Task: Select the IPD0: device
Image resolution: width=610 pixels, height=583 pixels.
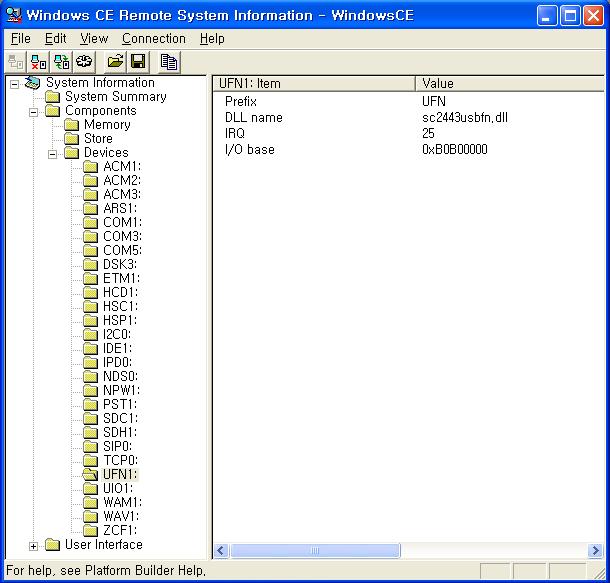Action: click(117, 362)
